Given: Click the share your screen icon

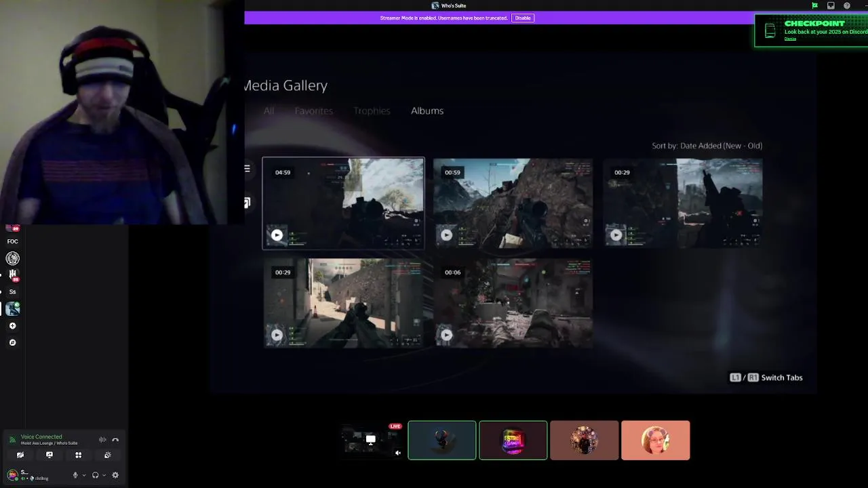Looking at the screenshot, I should [50, 455].
